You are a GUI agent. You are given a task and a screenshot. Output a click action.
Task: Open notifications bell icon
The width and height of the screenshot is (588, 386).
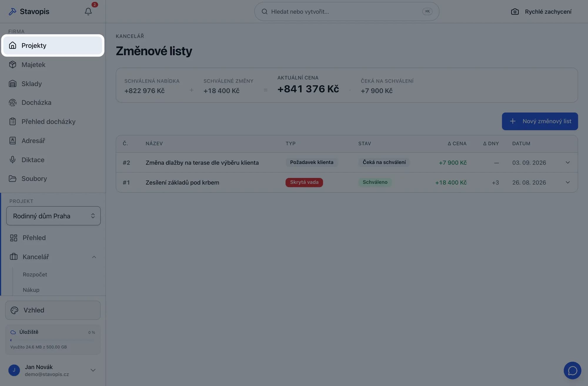[88, 11]
